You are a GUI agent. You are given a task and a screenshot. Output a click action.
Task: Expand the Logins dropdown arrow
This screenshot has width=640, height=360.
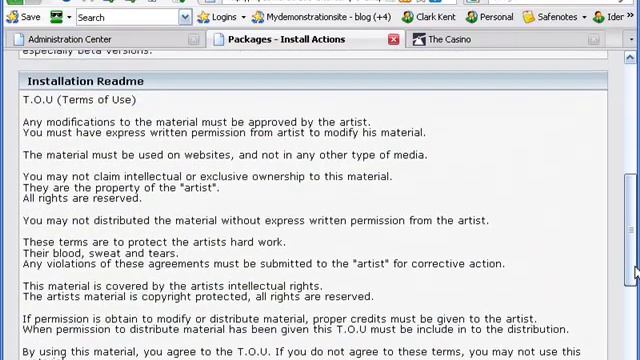pos(243,18)
